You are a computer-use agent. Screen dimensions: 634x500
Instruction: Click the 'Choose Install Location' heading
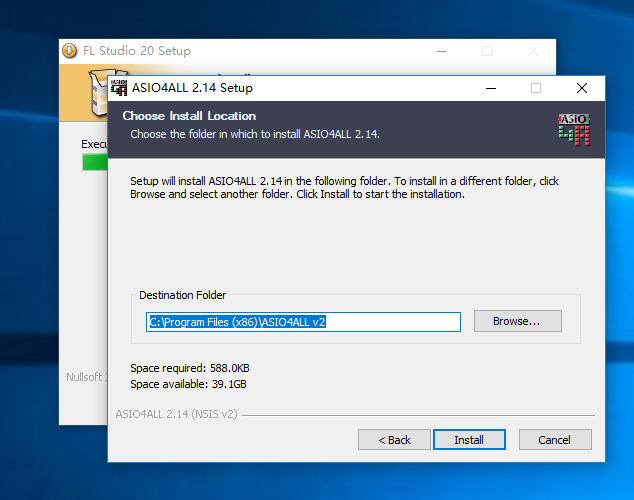[x=189, y=116]
